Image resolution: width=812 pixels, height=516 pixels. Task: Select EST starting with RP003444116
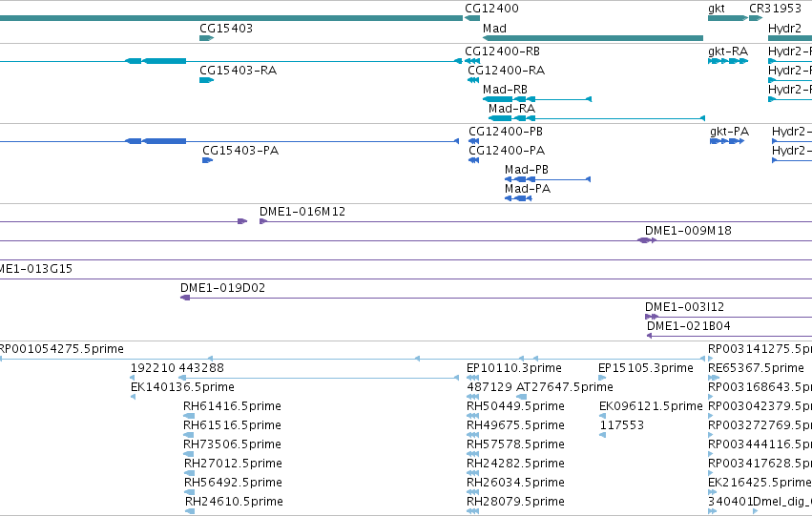(760, 445)
